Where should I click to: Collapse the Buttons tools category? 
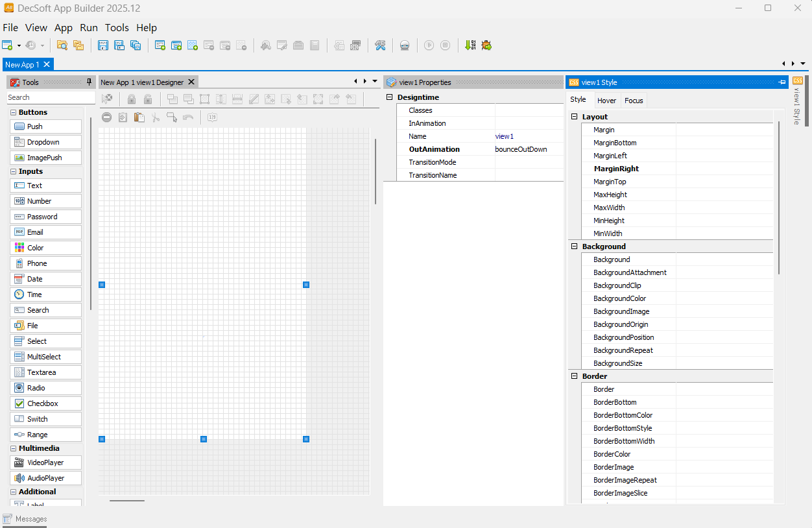point(13,112)
